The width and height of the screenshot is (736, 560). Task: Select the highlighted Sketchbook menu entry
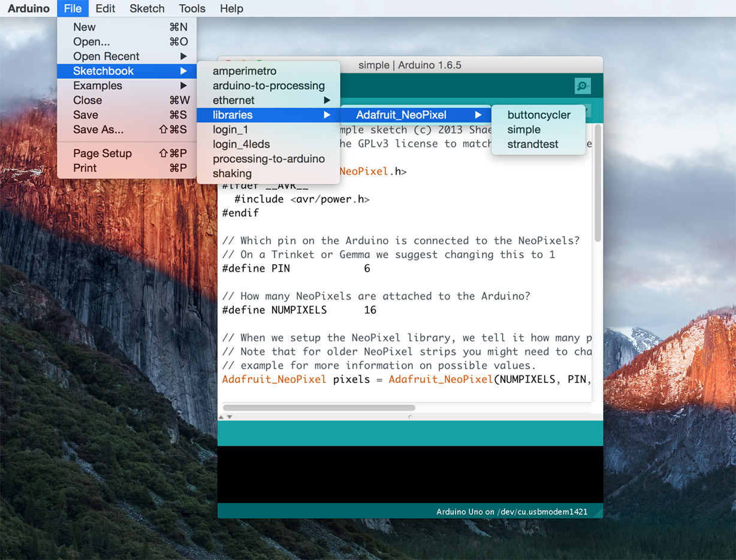127,71
